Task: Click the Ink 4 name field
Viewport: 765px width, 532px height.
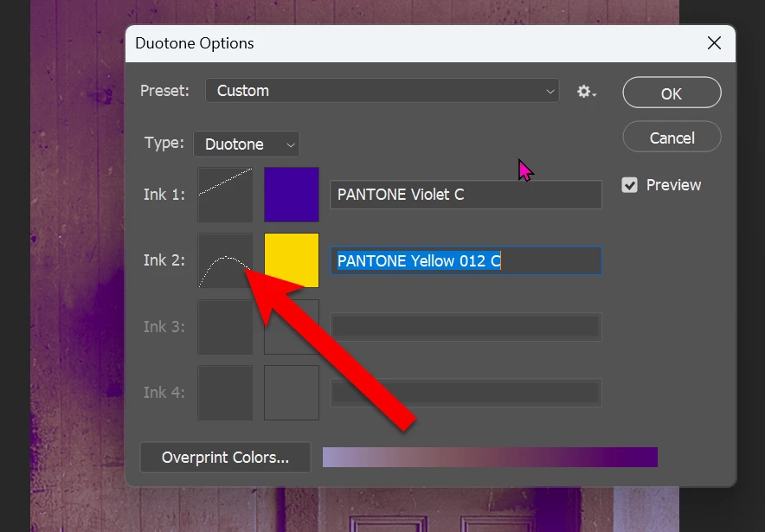Action: (x=466, y=393)
